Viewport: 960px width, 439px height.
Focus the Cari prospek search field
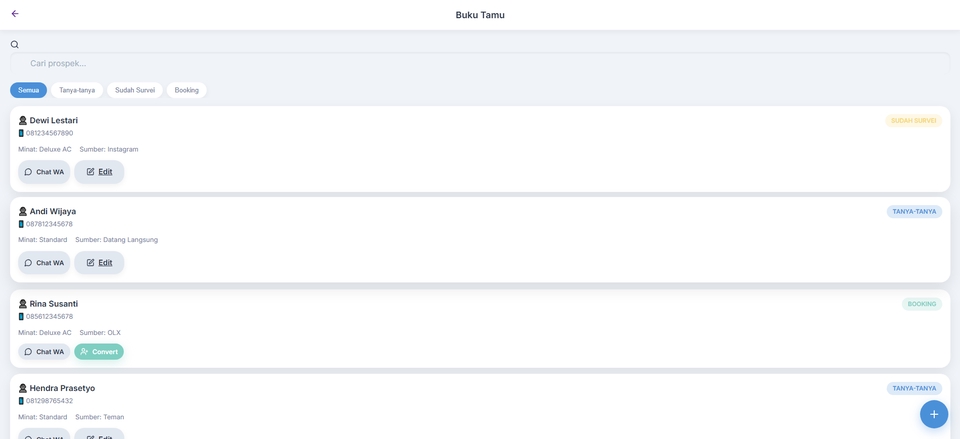480,63
